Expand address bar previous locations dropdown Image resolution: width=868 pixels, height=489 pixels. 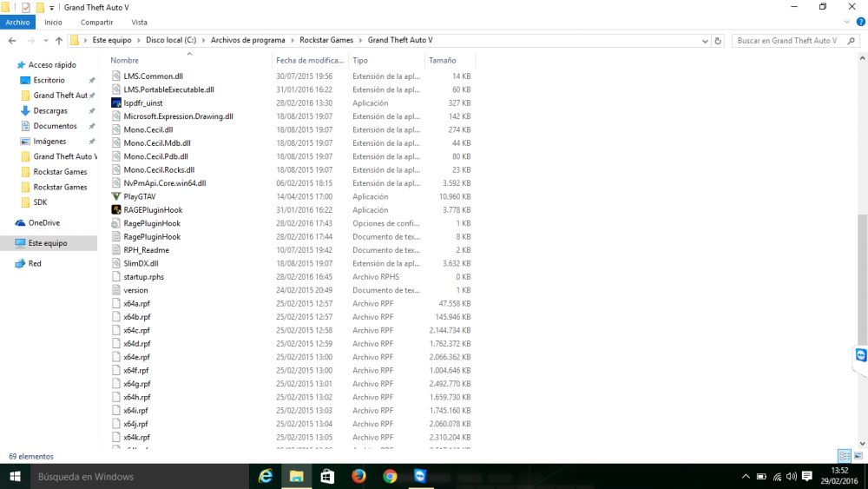coord(705,41)
